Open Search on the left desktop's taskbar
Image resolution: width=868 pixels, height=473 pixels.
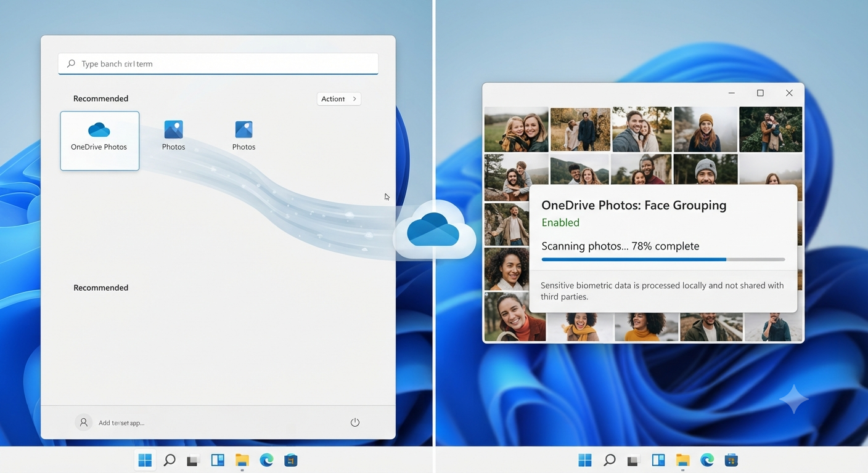point(170,460)
